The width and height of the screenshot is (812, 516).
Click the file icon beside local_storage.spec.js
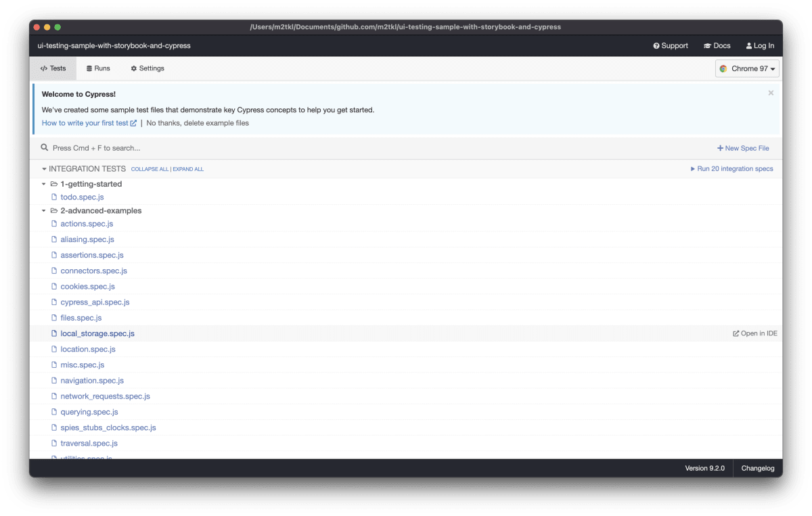click(x=54, y=333)
